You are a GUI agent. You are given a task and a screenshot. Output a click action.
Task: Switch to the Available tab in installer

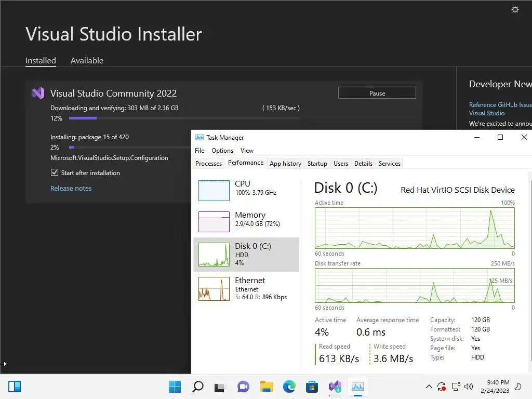click(x=87, y=61)
